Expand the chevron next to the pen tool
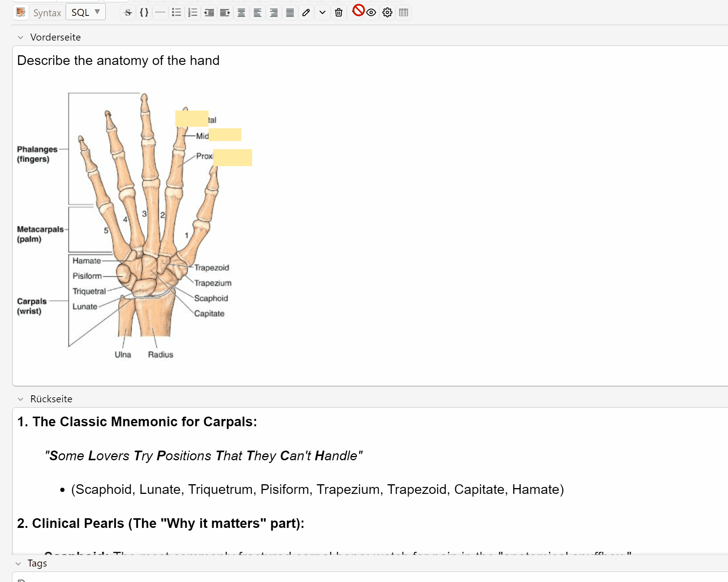The image size is (728, 582). (322, 13)
